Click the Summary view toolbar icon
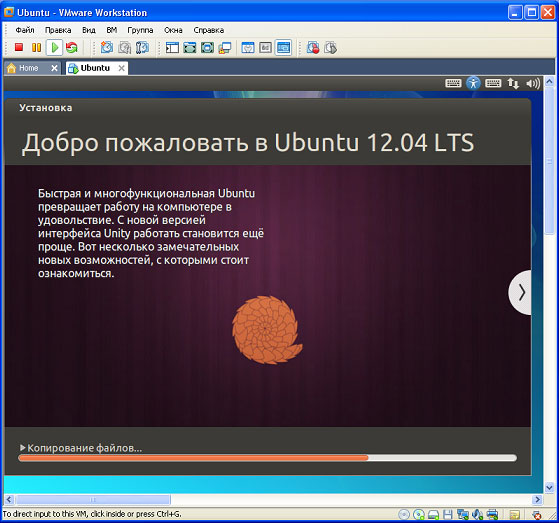The image size is (559, 523). point(248,47)
